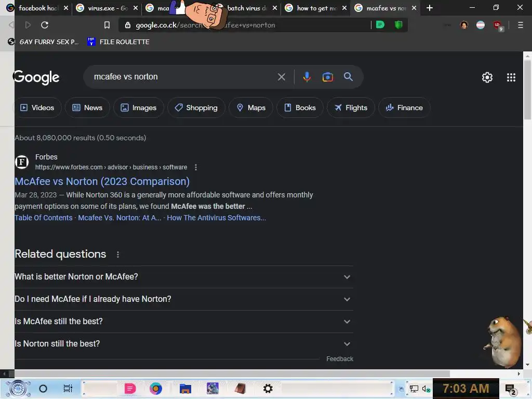Open 'McAfee vs Norton (2023 Comparison)' result

pos(102,181)
